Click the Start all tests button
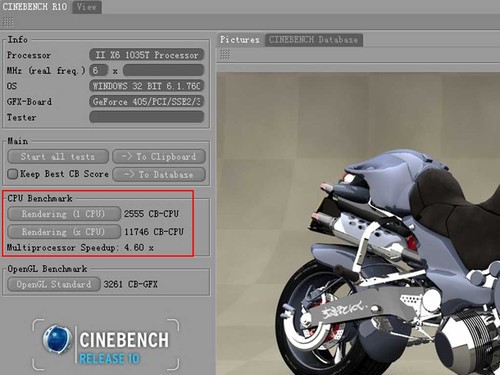Image resolution: width=500 pixels, height=375 pixels. pyautogui.click(x=58, y=157)
